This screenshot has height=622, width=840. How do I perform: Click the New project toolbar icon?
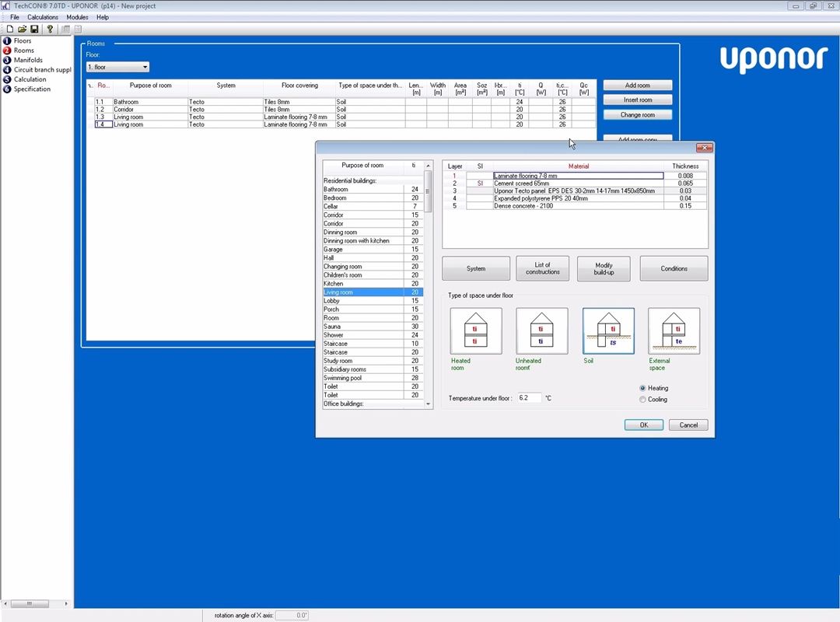pyautogui.click(x=9, y=29)
